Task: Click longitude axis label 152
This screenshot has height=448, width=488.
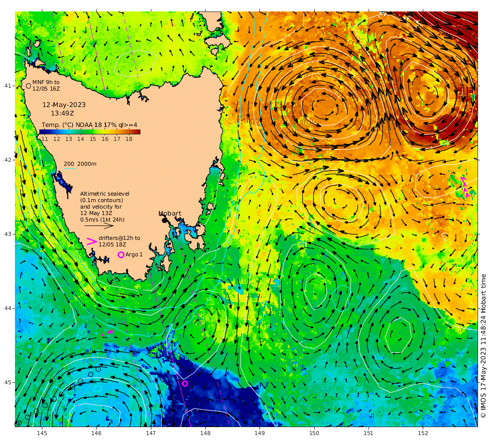Action: point(423,433)
